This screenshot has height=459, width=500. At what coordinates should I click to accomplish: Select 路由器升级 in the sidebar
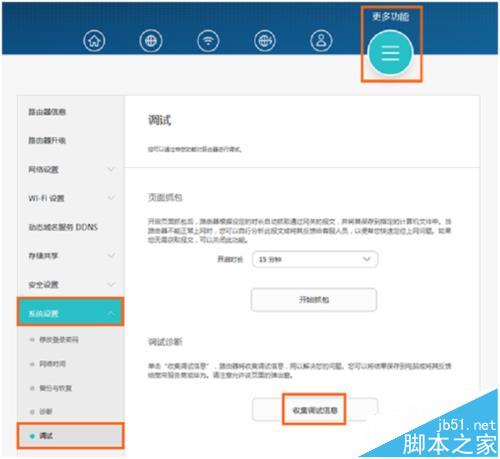point(47,140)
